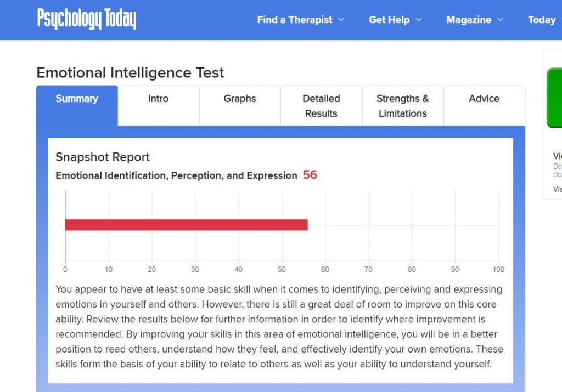Expand the Magazine menu chevron
Screen dimensions: 562x392
501,20
